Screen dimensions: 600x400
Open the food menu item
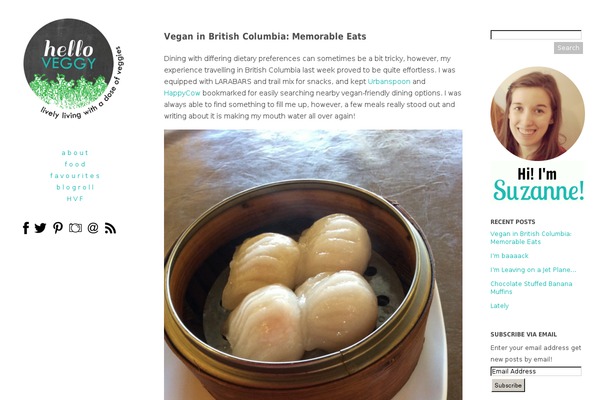click(x=75, y=164)
